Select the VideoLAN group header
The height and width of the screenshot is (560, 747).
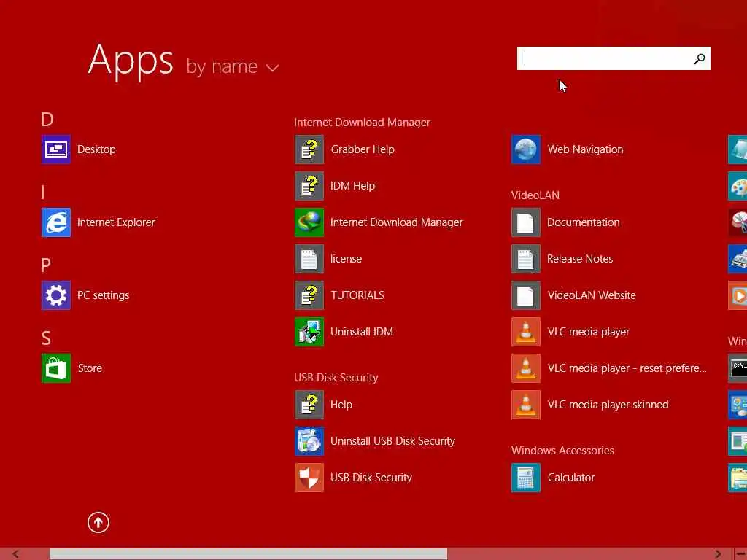click(x=535, y=195)
